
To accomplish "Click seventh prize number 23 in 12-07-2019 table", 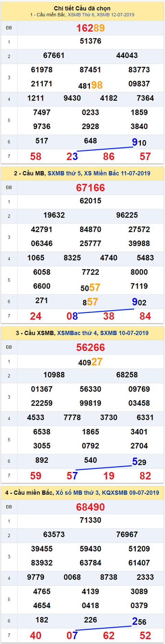I will pos(72,157).
